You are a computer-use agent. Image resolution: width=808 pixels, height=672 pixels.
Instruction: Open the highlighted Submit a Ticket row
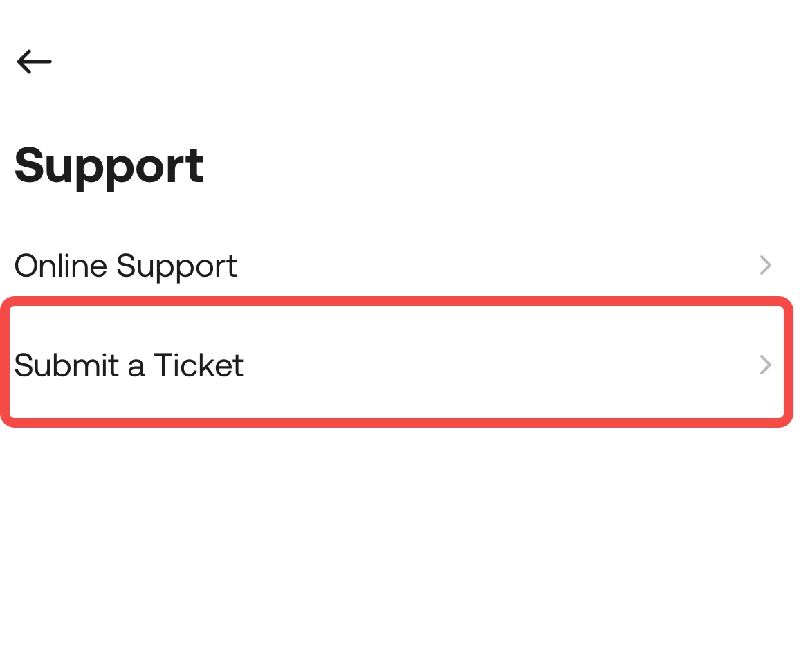point(396,363)
